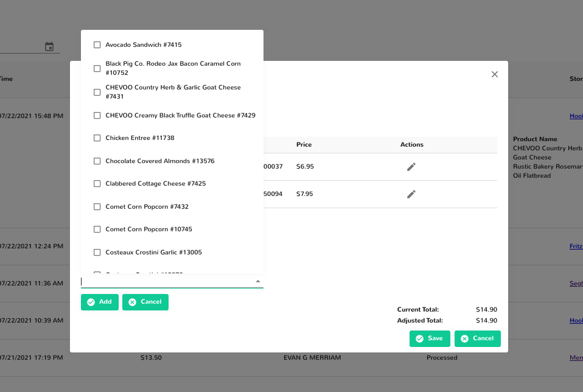Check Avocado Sandwich #7415
The height and width of the screenshot is (392, 583).
[x=97, y=45]
